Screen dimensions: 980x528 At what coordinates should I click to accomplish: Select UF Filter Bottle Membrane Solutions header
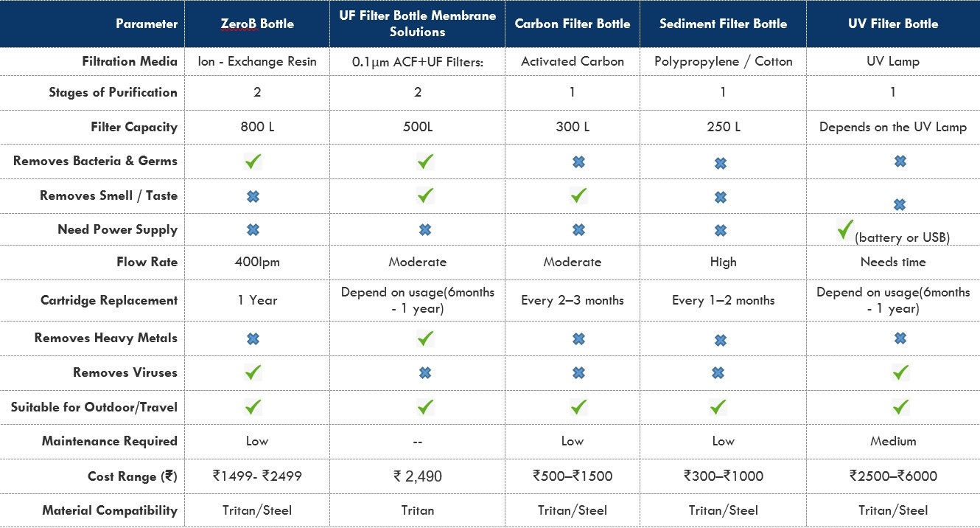(x=418, y=24)
